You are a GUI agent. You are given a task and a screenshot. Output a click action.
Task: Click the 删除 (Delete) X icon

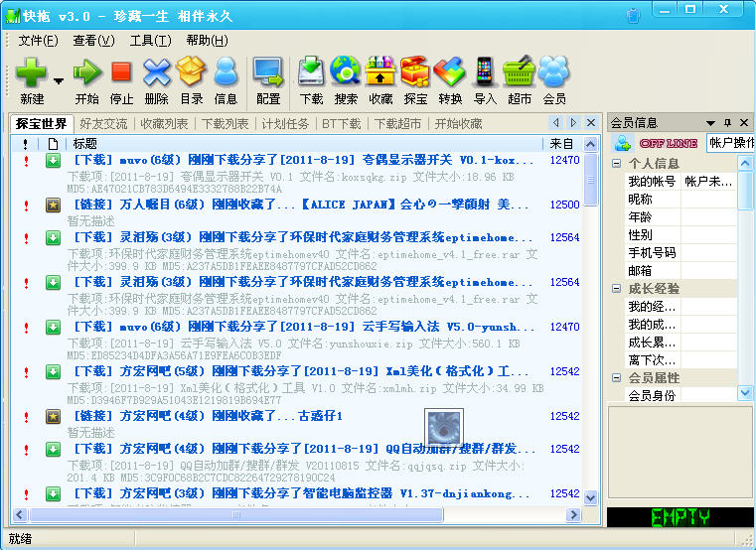point(156,72)
